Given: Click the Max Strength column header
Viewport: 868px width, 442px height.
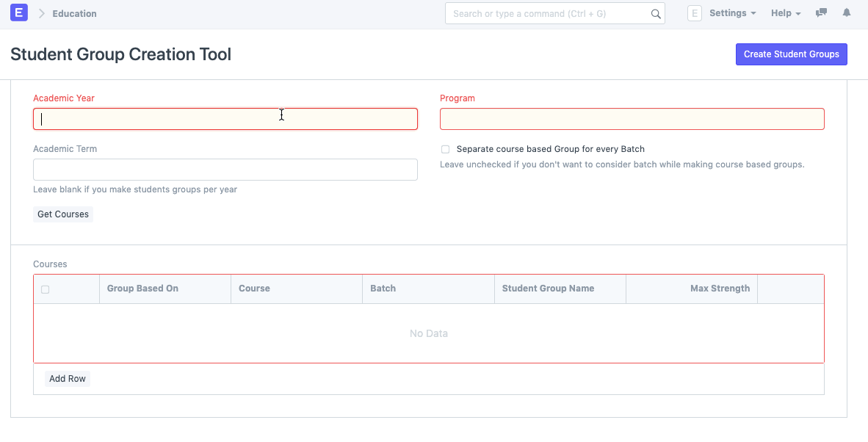Looking at the screenshot, I should pyautogui.click(x=720, y=288).
